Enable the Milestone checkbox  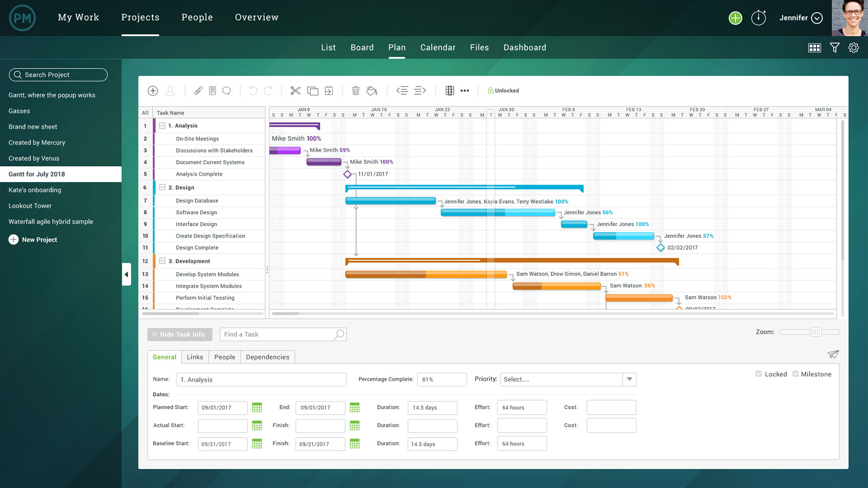click(x=795, y=373)
